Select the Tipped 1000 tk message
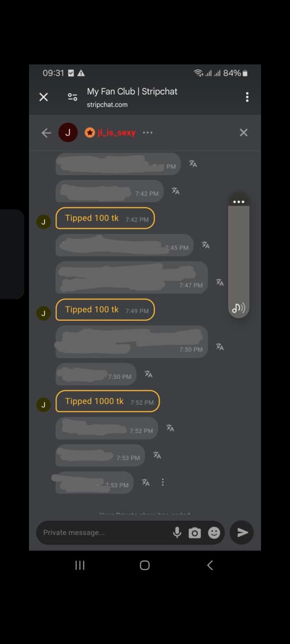 [x=107, y=401]
